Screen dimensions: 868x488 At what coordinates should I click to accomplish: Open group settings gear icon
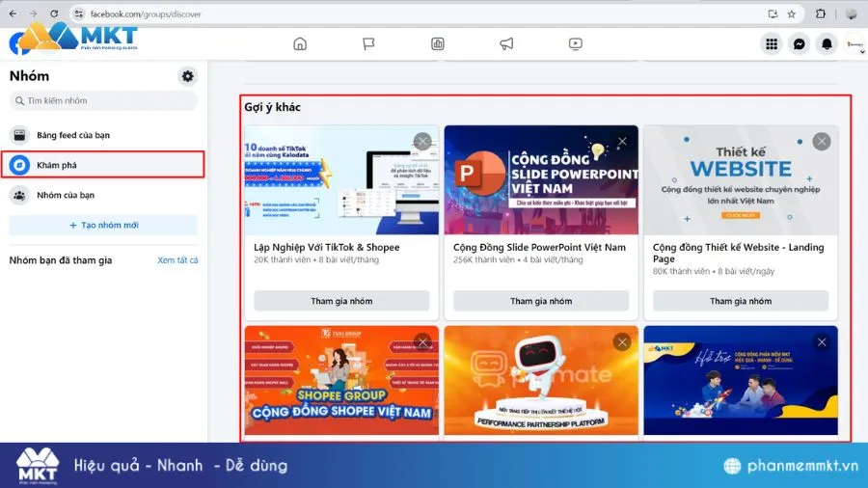point(188,76)
